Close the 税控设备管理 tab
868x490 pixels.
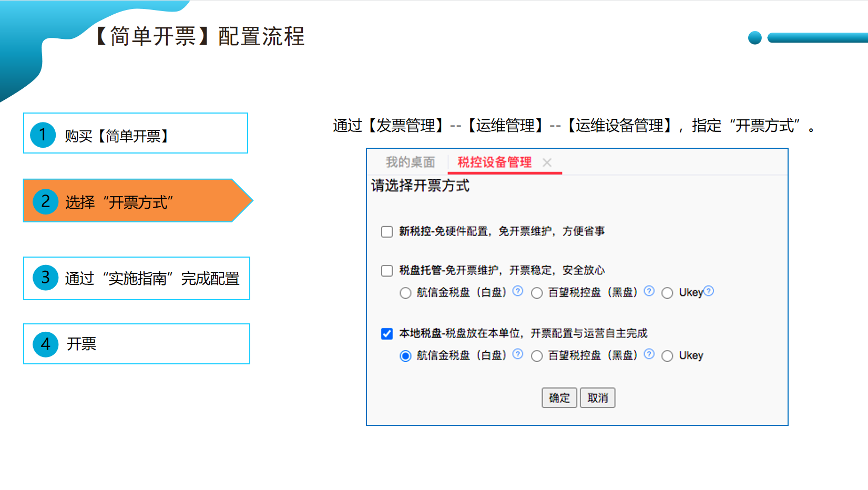(x=547, y=162)
